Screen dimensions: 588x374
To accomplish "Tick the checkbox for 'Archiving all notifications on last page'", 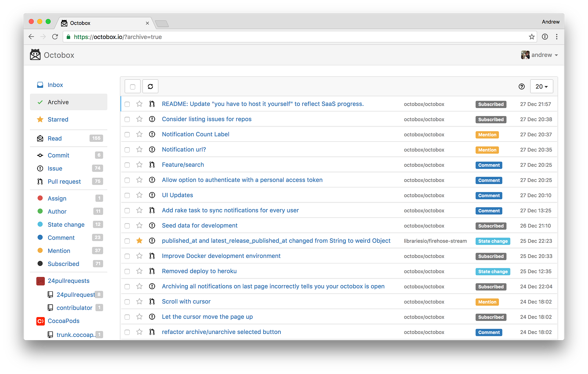I will (127, 287).
